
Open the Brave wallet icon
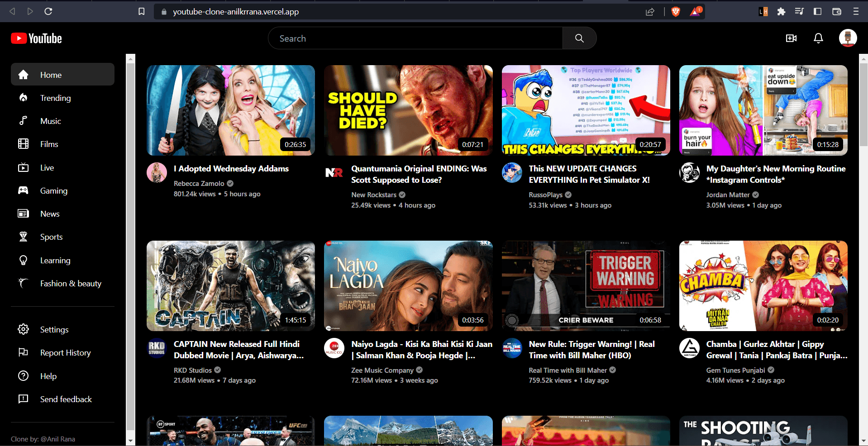[x=836, y=12]
